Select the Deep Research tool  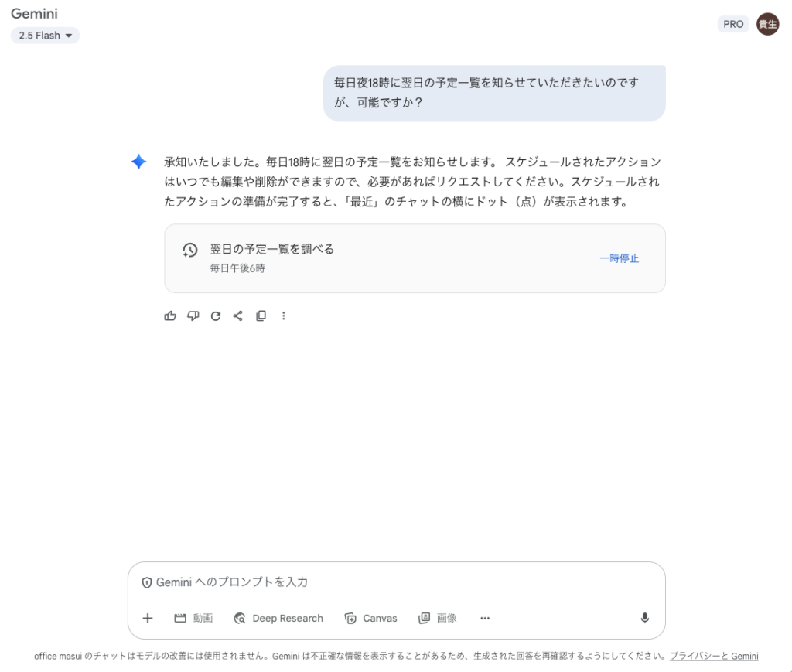tap(278, 618)
